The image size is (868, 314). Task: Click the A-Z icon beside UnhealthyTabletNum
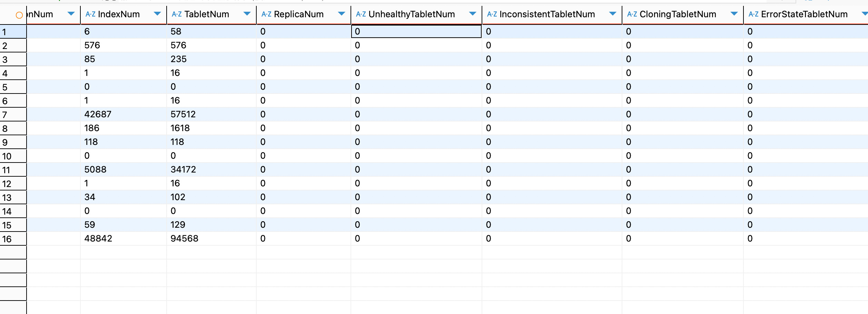(361, 14)
